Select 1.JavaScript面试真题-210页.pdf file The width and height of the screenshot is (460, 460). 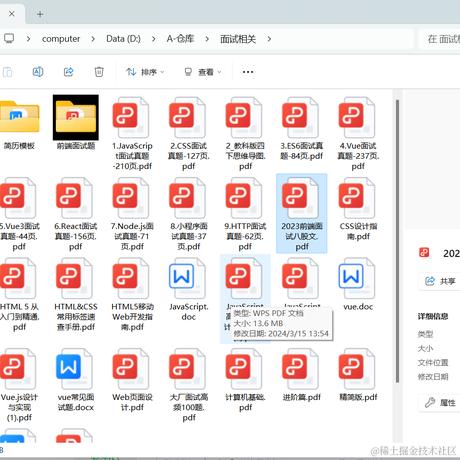pos(132,133)
